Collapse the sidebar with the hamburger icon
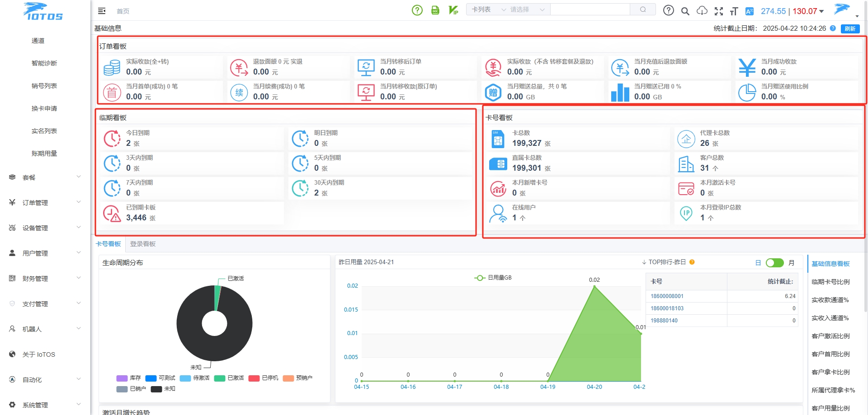Screen dimensions: 868x415 click(102, 11)
